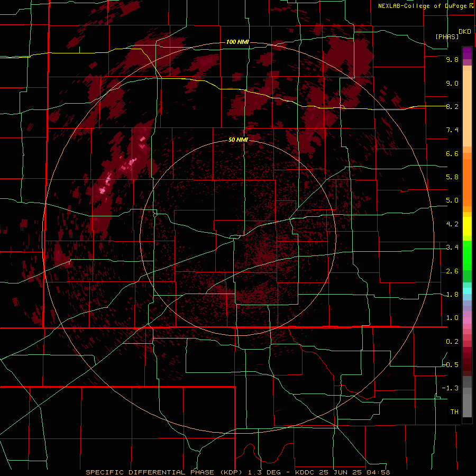Image resolution: width=476 pixels, height=476 pixels.
Task: Click the 5.0 scale value
Action: point(452,200)
